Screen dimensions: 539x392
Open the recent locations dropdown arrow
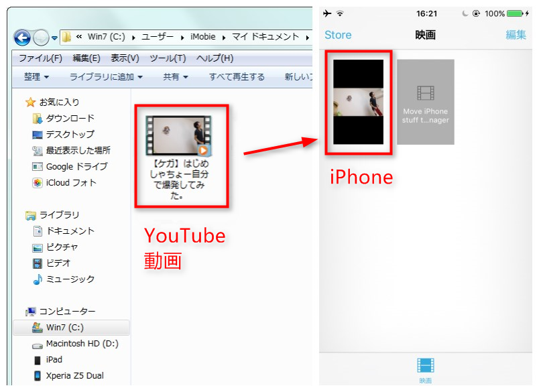tap(54, 38)
